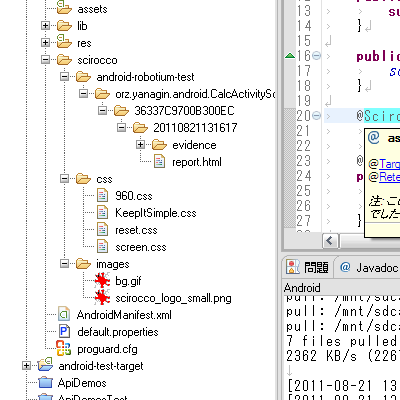Collapse the 20110821131617 folder

tap(121, 128)
